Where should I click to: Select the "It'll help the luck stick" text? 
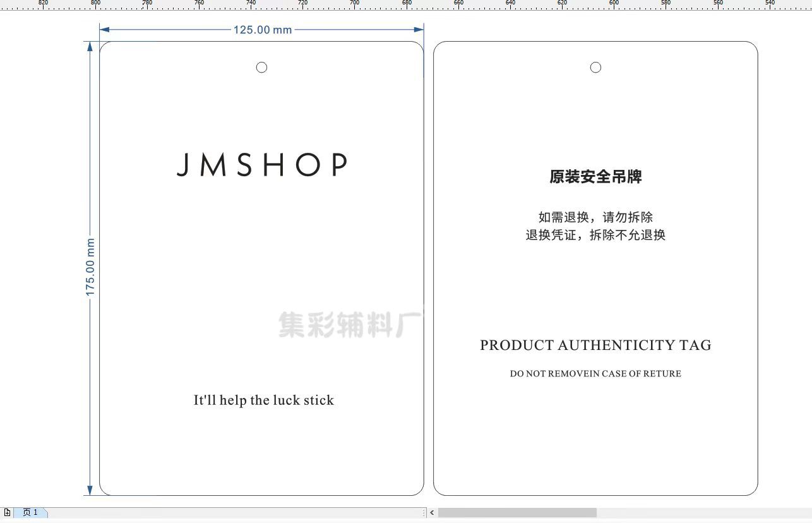tap(263, 400)
